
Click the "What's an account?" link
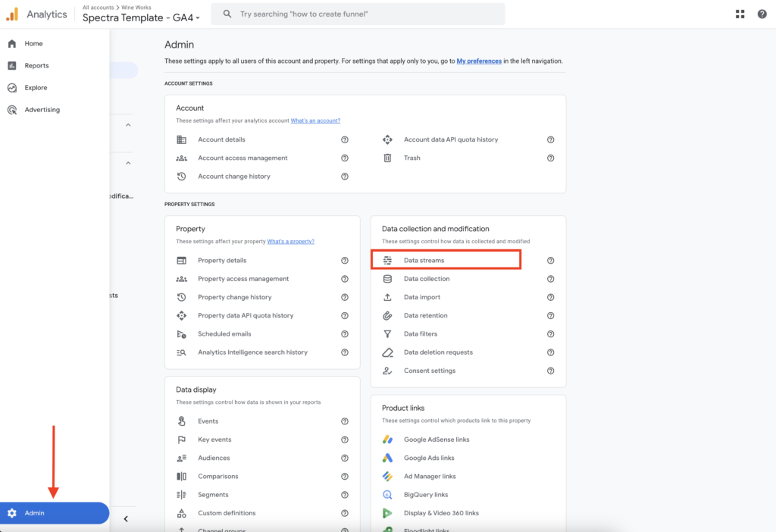315,120
